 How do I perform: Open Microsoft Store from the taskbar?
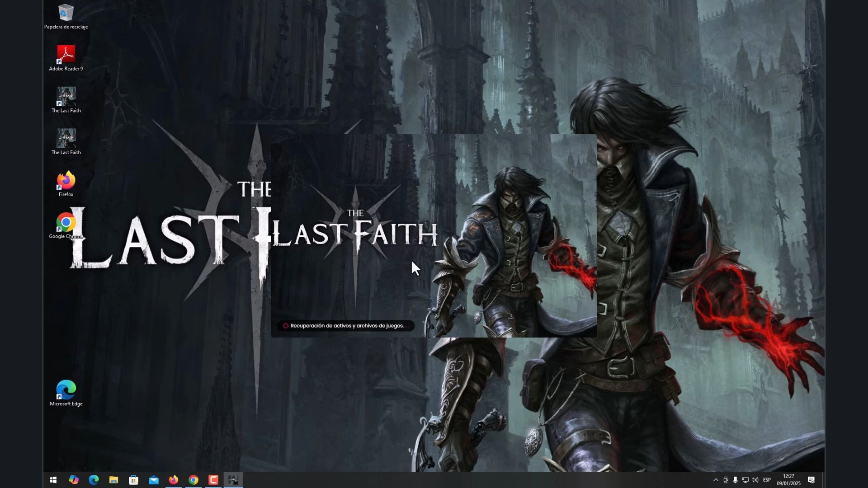[133, 480]
